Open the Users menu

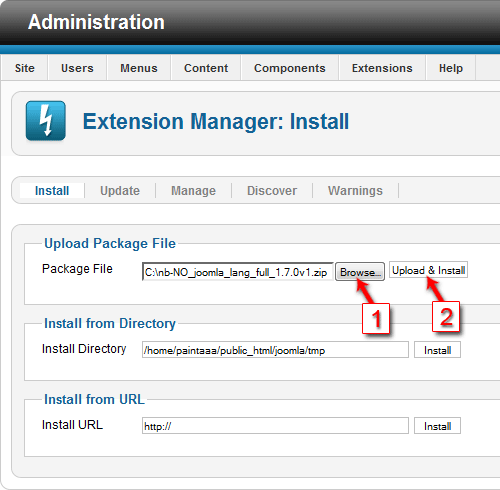coord(77,68)
